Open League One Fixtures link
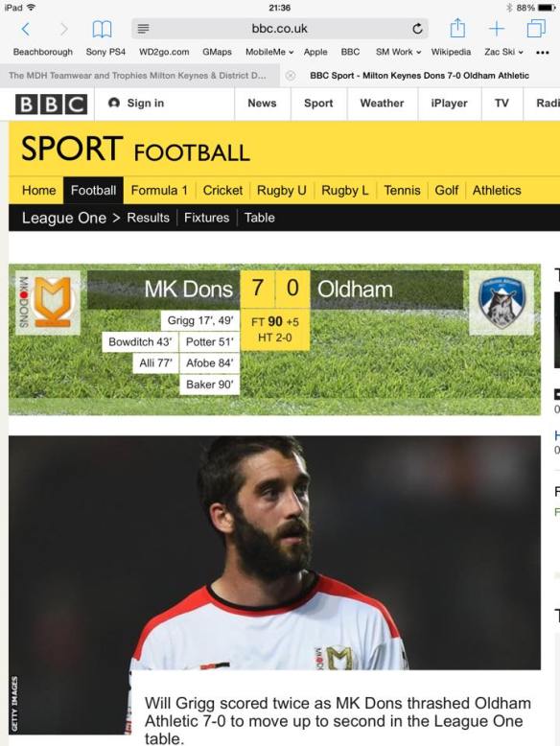Image resolution: width=560 pixels, height=746 pixels. pos(206,218)
